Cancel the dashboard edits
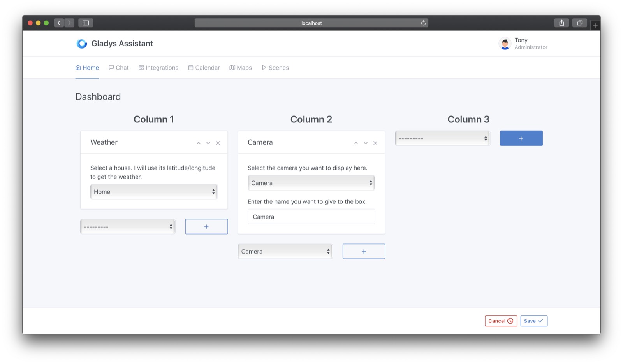 point(501,321)
